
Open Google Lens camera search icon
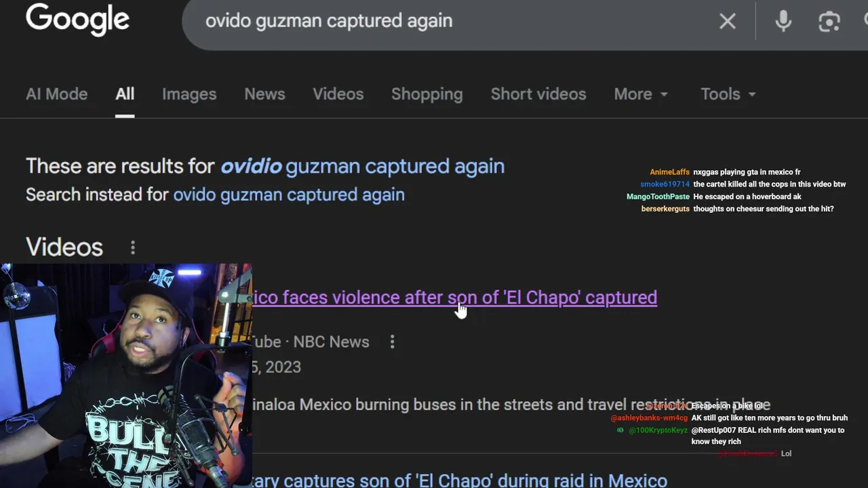[x=829, y=21]
